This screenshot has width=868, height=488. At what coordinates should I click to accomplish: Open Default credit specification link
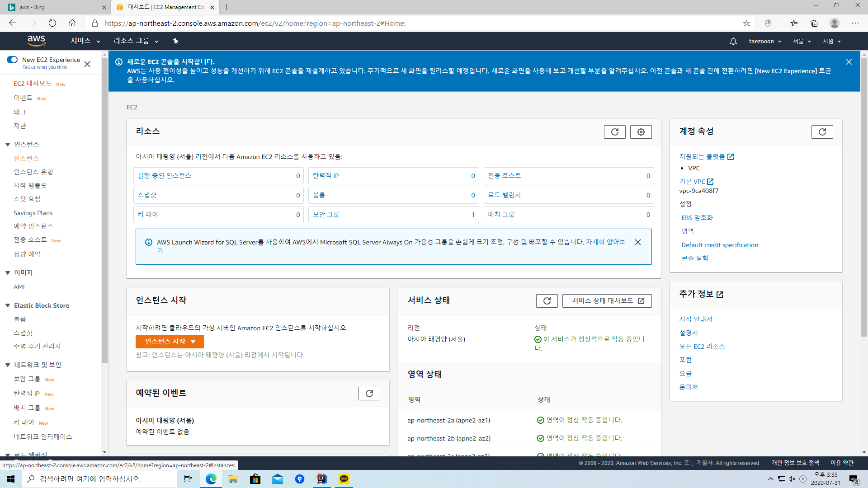coord(720,245)
